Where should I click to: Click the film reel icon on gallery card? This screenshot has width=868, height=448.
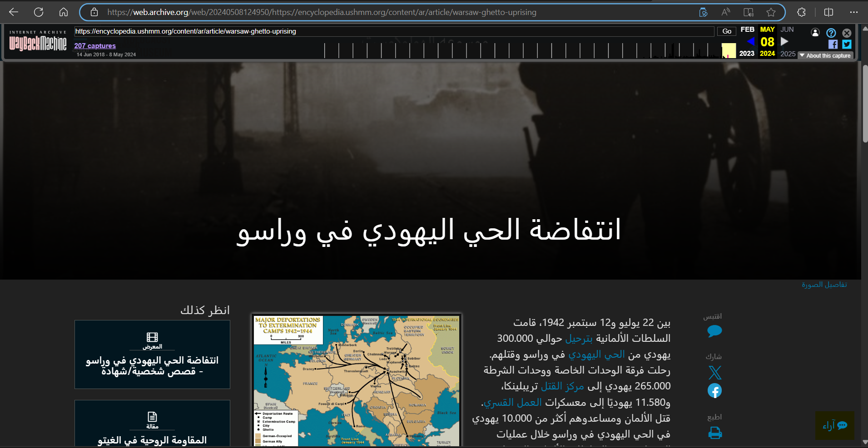pos(152,337)
